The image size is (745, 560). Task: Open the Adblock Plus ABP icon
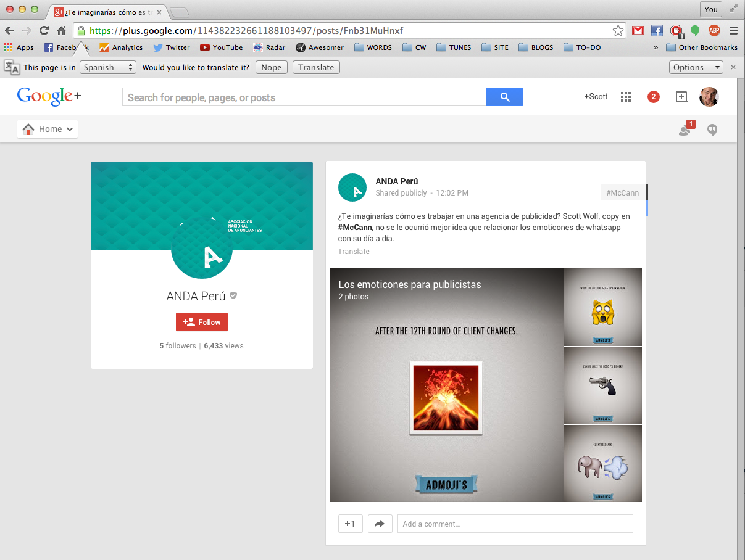(714, 30)
